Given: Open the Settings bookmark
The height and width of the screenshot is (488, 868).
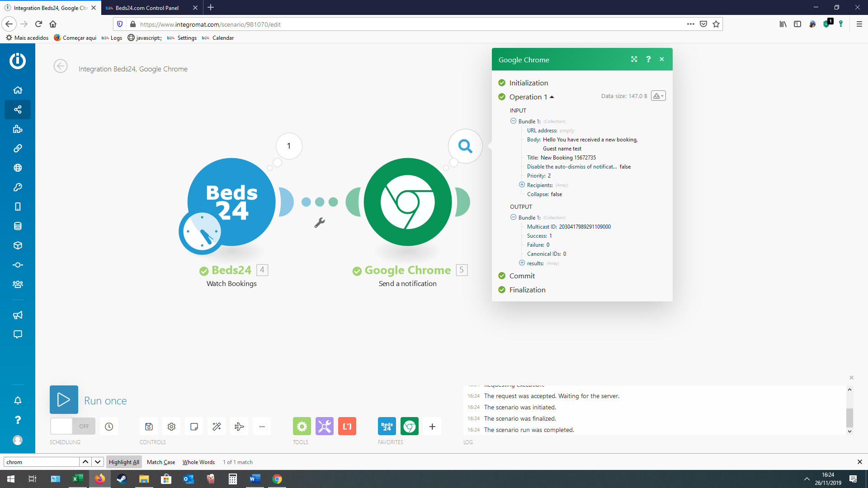Looking at the screenshot, I should tap(182, 38).
